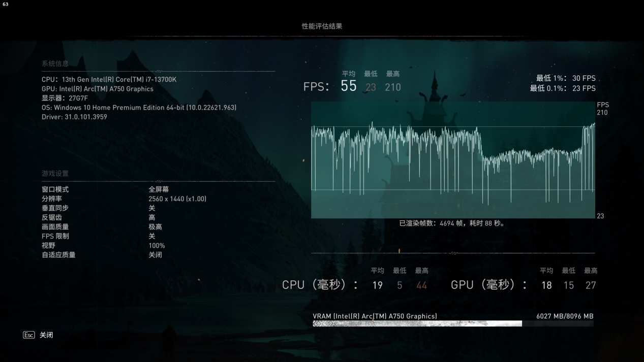Click the 视野 setting label

coord(48,246)
